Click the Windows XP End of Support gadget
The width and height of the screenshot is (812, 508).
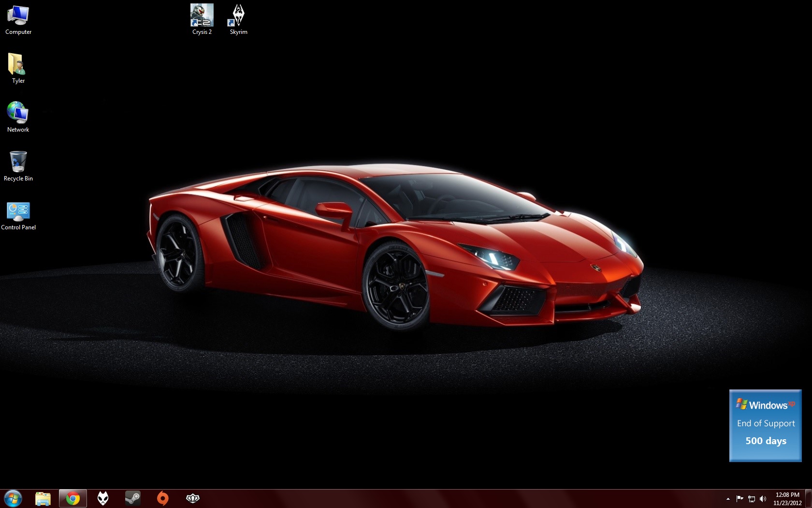pyautogui.click(x=765, y=426)
